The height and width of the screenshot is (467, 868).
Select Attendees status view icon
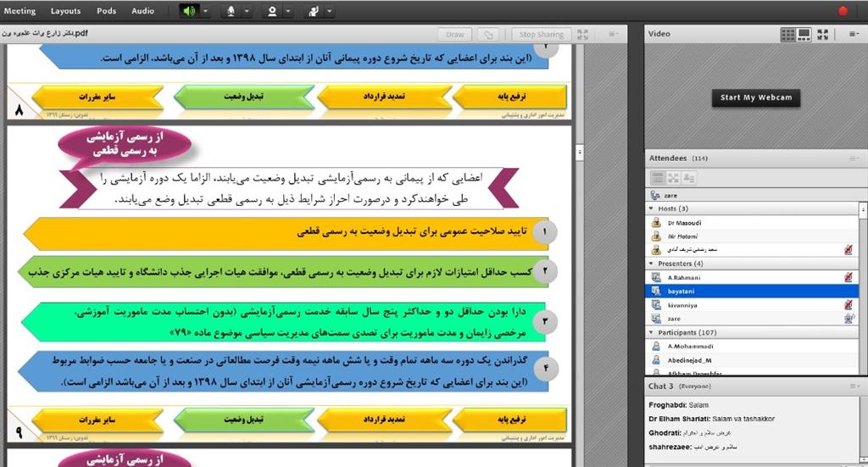[688, 178]
